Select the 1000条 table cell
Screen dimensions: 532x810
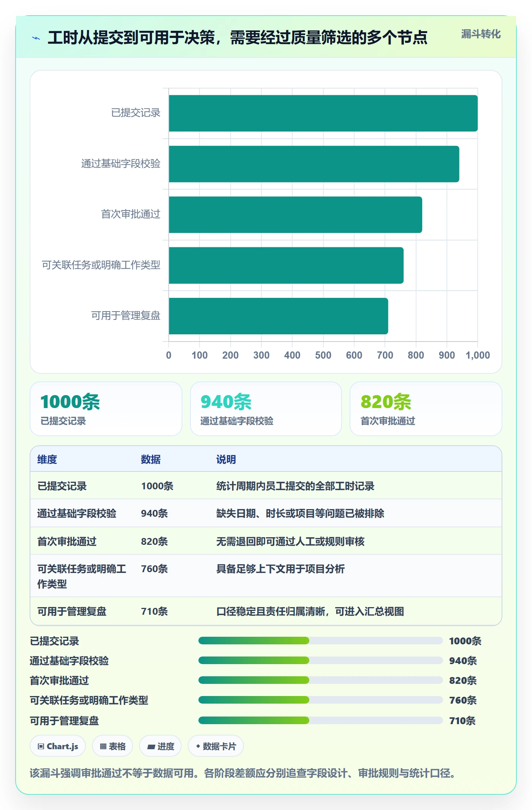pyautogui.click(x=157, y=486)
